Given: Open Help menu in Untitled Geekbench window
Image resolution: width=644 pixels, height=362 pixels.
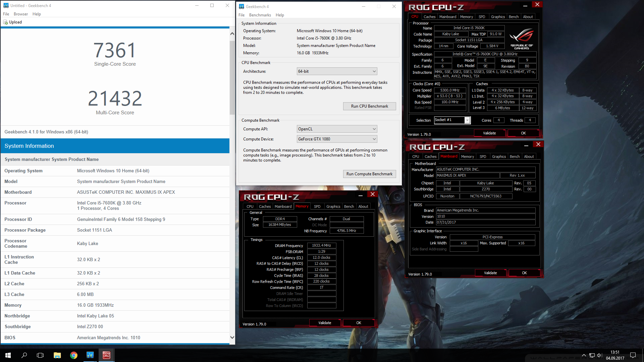Looking at the screenshot, I should click(37, 14).
